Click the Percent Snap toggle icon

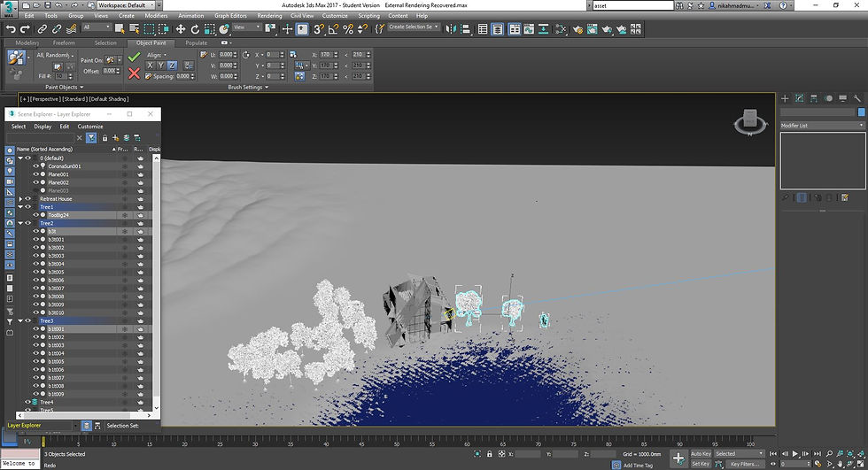coord(347,28)
